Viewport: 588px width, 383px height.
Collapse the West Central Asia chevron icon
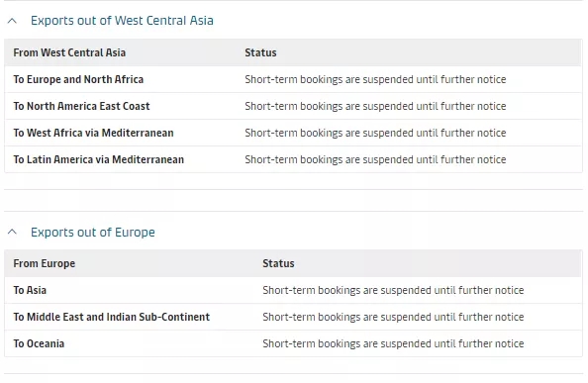coord(12,21)
